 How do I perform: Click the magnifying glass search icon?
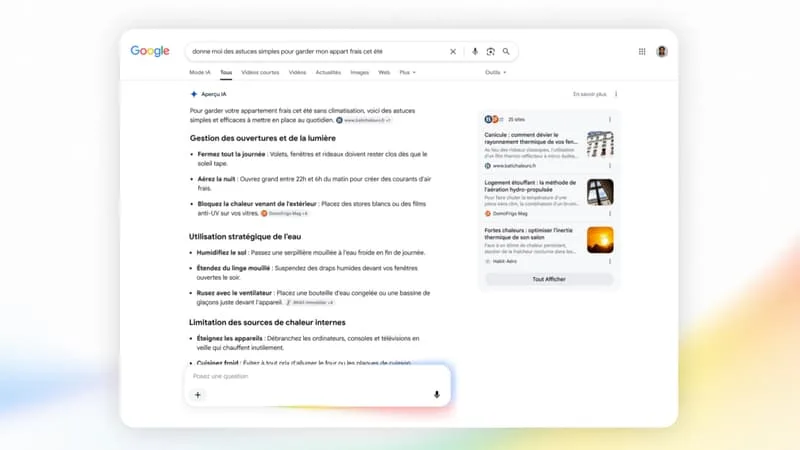[506, 52]
